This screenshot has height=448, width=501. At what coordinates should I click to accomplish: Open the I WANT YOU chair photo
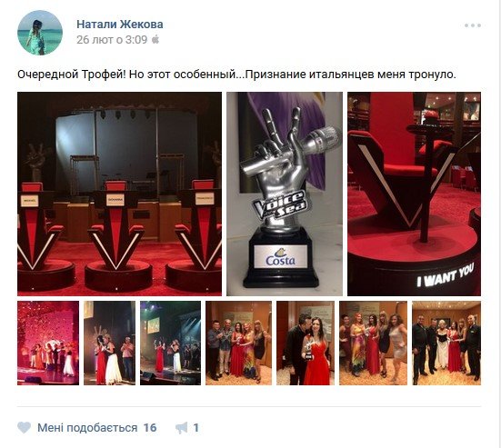414,194
